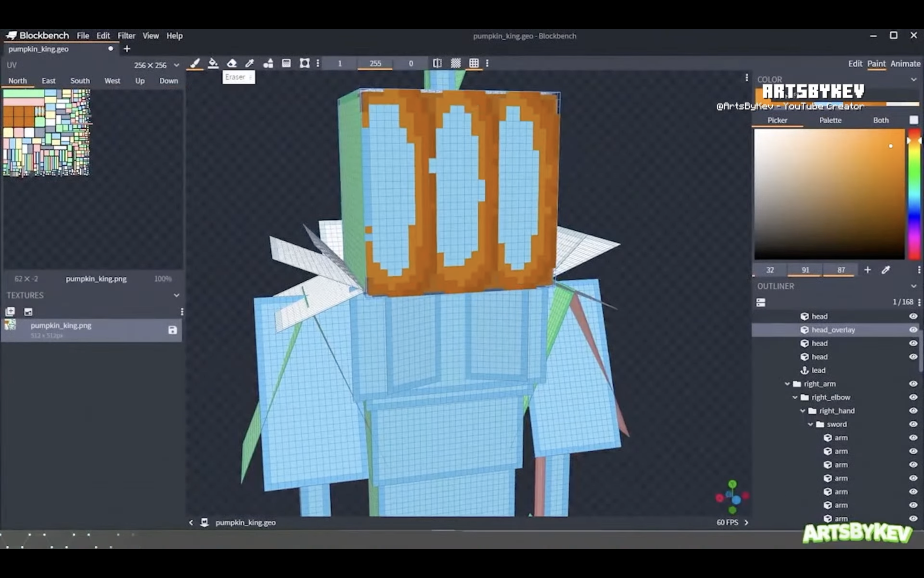Viewport: 924px width, 578px height.
Task: Toggle mirror painting in the toolbar
Action: (x=437, y=64)
